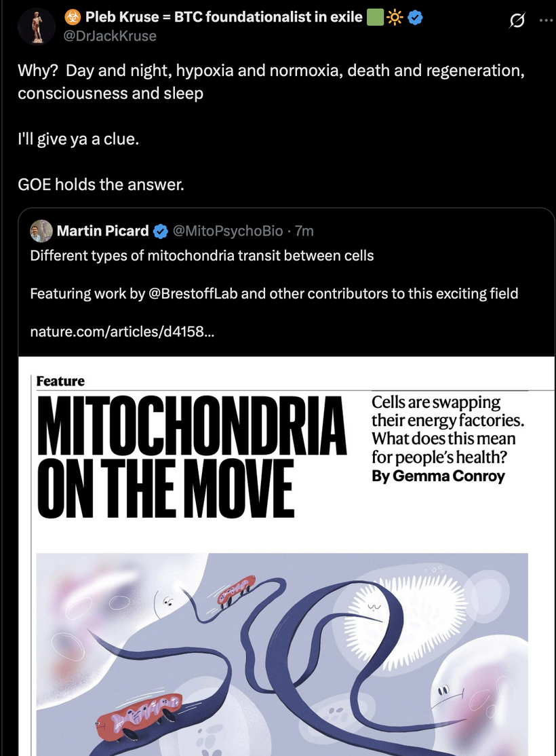Image resolution: width=556 pixels, height=756 pixels.
Task: Click the sun emoji in display name
Action: [x=395, y=18]
